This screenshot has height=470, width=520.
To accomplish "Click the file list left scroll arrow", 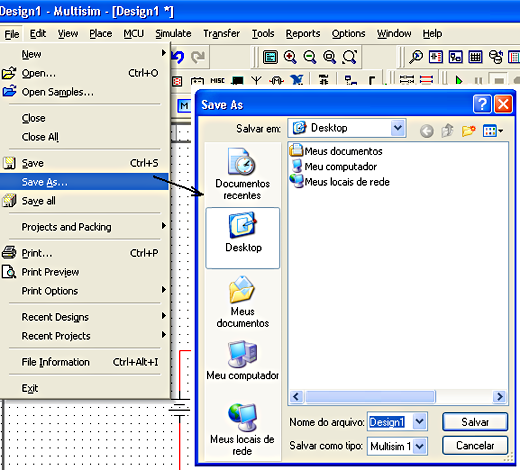I will (x=296, y=396).
